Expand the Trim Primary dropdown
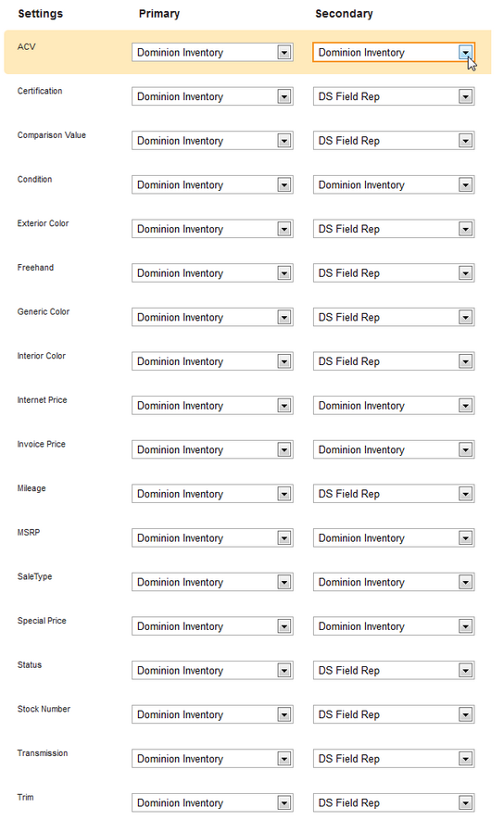 click(x=212, y=802)
